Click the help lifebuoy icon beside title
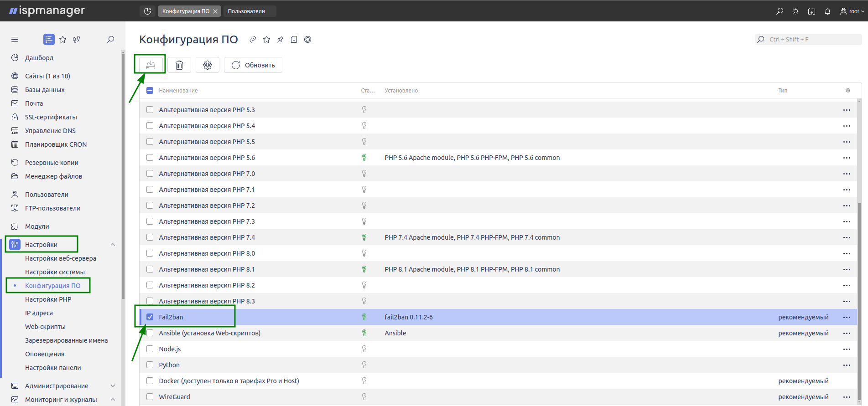This screenshot has width=868, height=406. [308, 40]
